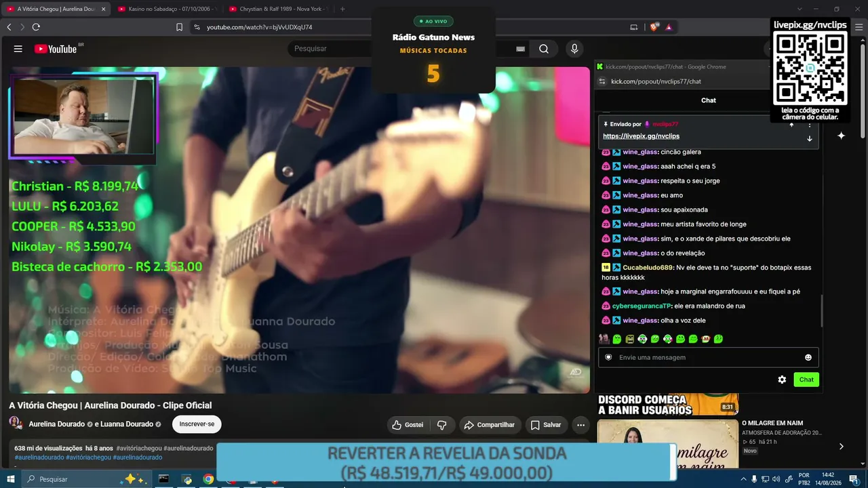868x488 pixels.
Task: Open the browser tab search dropdown
Action: pos(800,9)
